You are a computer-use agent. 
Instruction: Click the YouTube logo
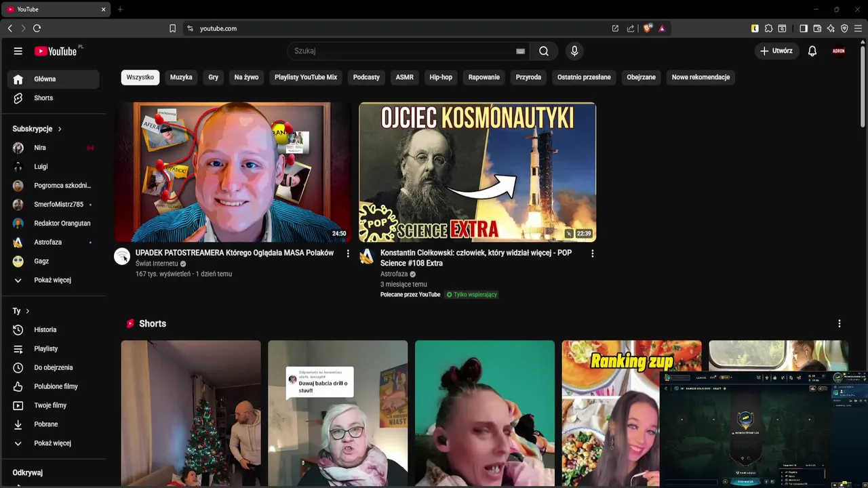click(56, 51)
